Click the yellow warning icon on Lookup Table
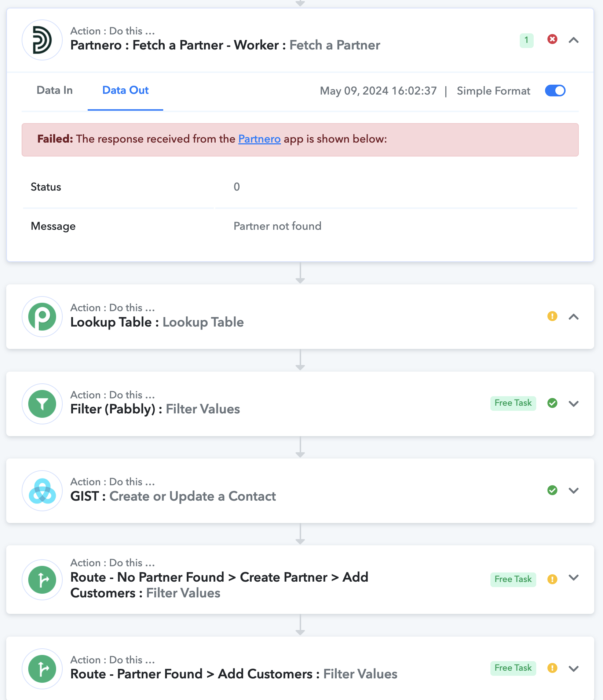 point(552,316)
